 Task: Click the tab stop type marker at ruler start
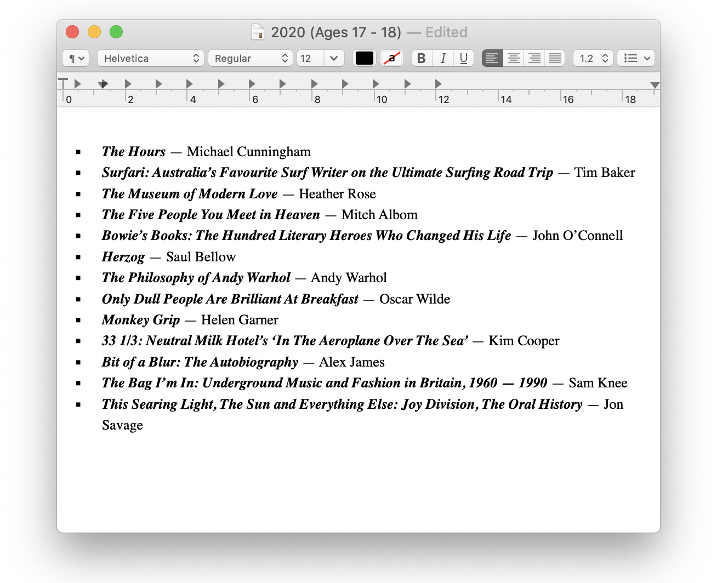63,83
